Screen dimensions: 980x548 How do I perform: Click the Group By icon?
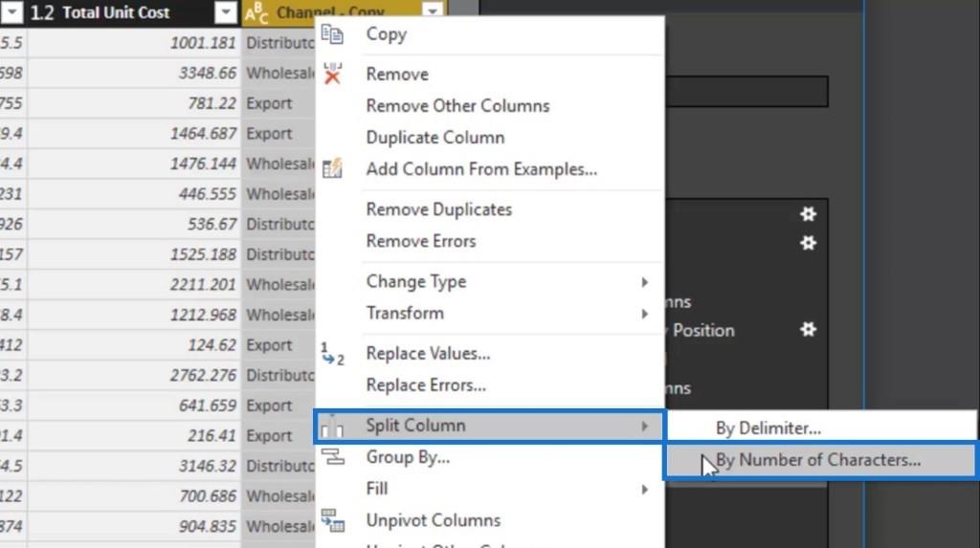332,457
